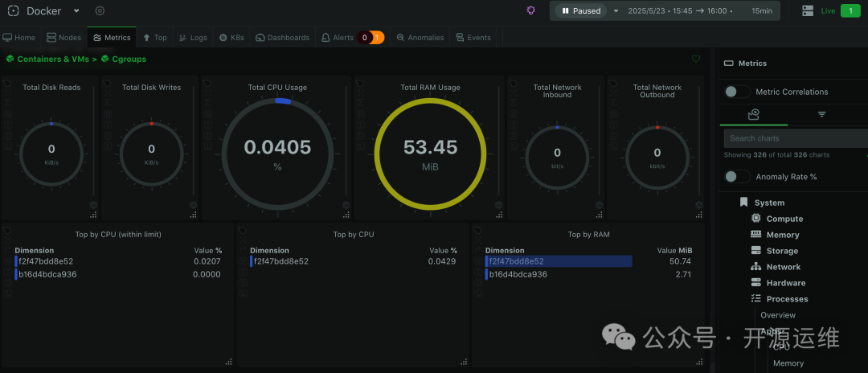Select f2f47bdd8e52 row in Top by CPU table
Image resolution: width=868 pixels, height=373 pixels.
coord(353,261)
